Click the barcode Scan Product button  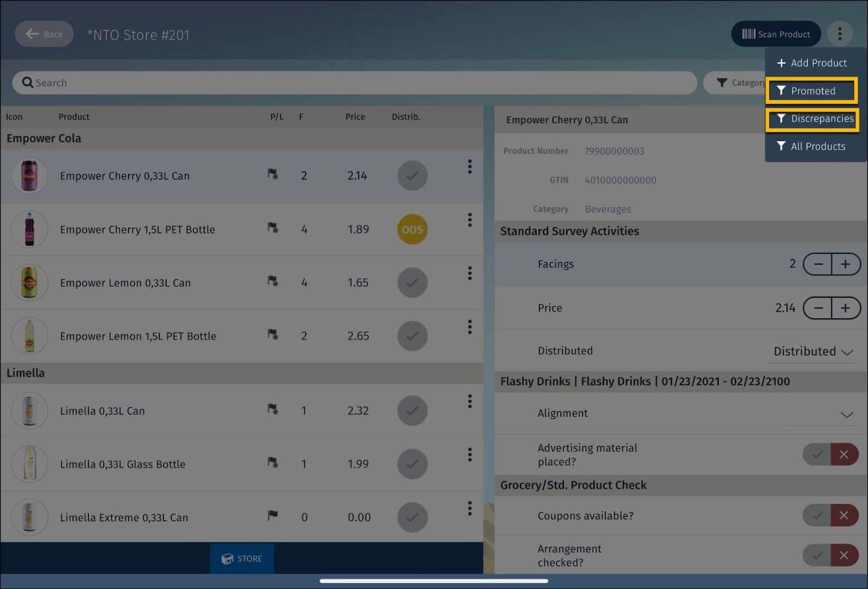pos(776,34)
